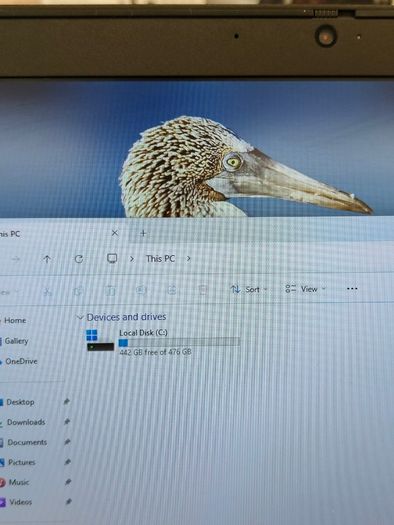Image resolution: width=394 pixels, height=525 pixels.
Task: Refresh the This PC view
Action: [x=79, y=259]
